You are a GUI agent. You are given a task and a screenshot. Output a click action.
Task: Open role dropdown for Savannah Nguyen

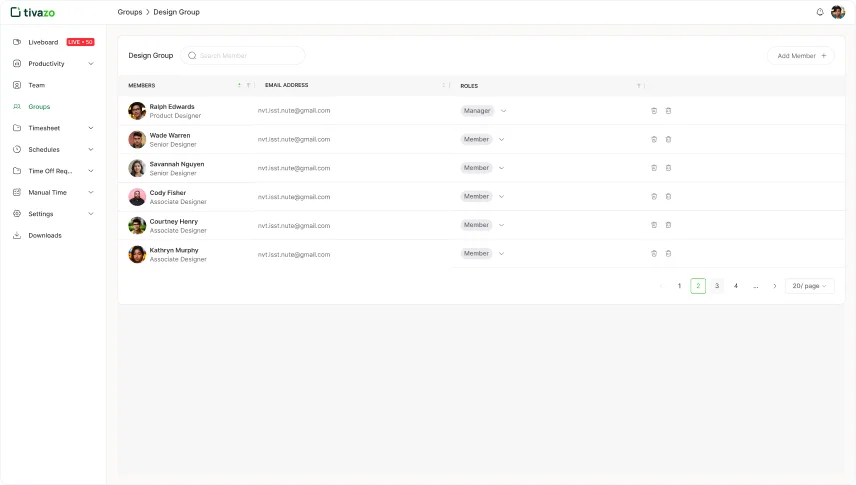click(501, 168)
